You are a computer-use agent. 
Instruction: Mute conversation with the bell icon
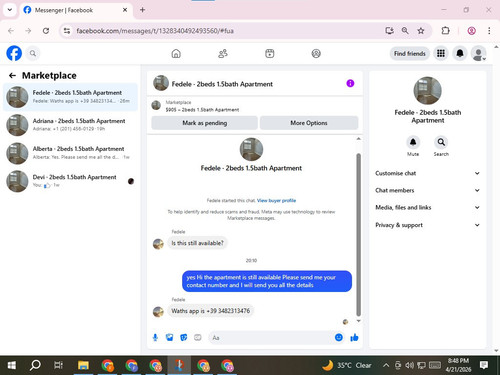[x=413, y=142]
